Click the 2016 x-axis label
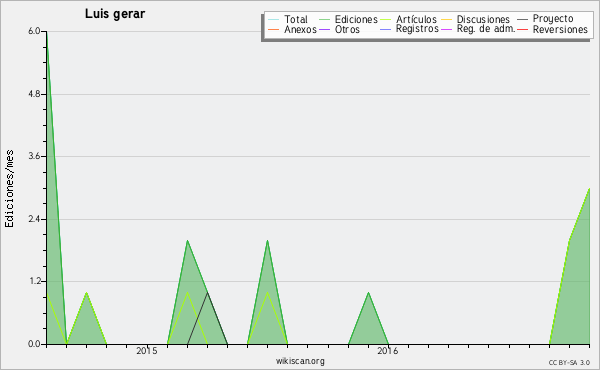This screenshot has height=370, width=600. [388, 350]
